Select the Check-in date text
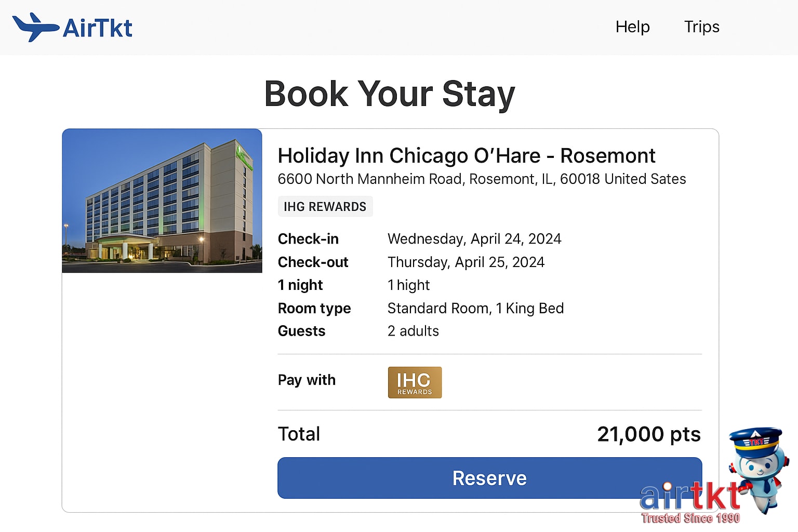The image size is (798, 532). (x=474, y=238)
